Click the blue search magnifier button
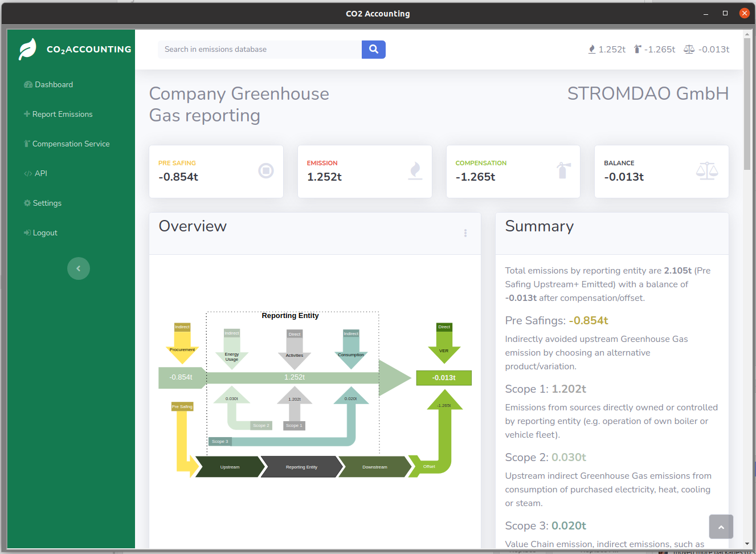The width and height of the screenshot is (756, 554). pyautogui.click(x=374, y=50)
